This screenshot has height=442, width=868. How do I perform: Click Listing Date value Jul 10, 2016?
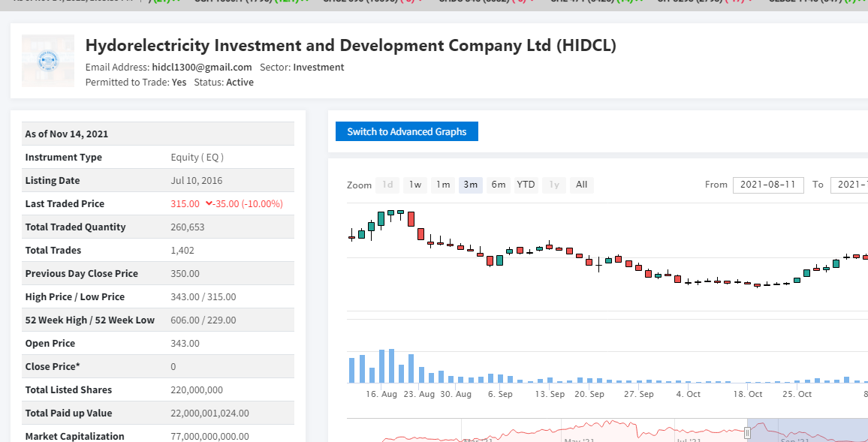tap(197, 180)
